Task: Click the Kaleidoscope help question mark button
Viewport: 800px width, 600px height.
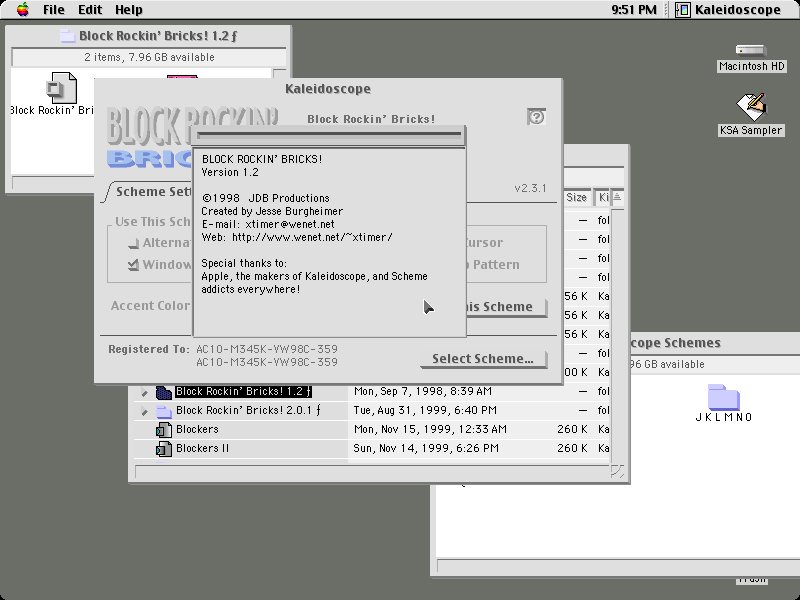Action: (x=536, y=117)
